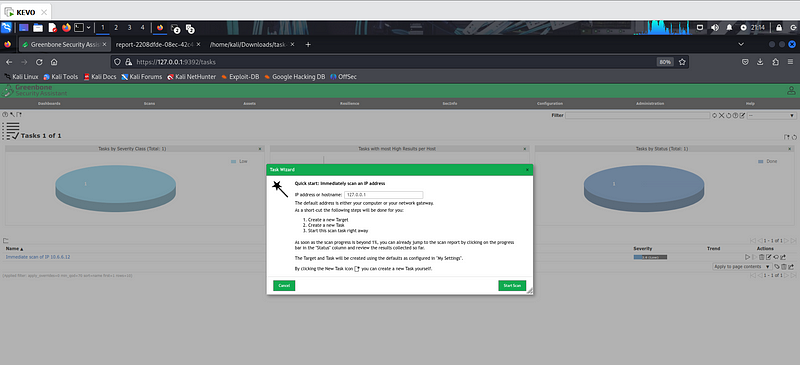Open the Greenbone Help menu
This screenshot has width=800, height=365.
click(750, 104)
